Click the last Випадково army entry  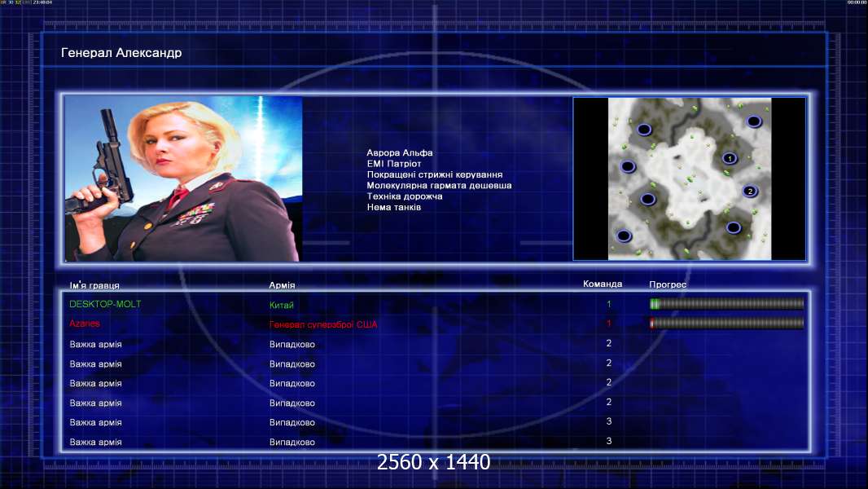point(292,442)
